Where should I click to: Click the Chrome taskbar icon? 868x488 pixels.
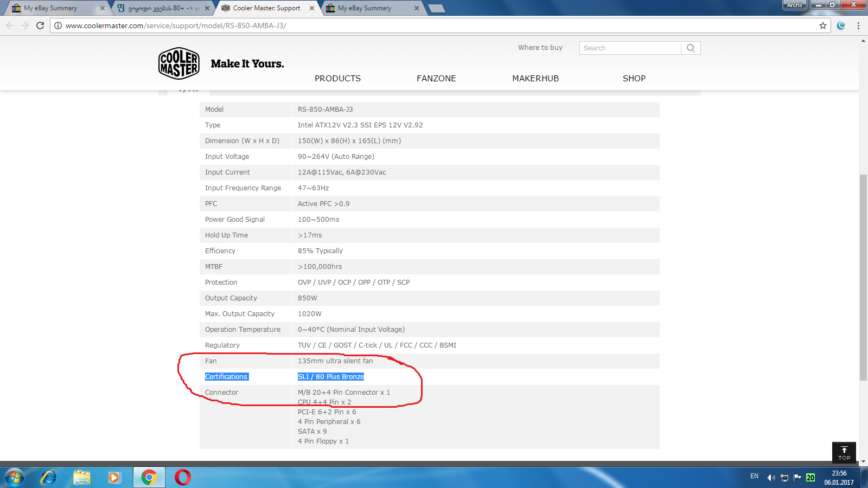(149, 477)
